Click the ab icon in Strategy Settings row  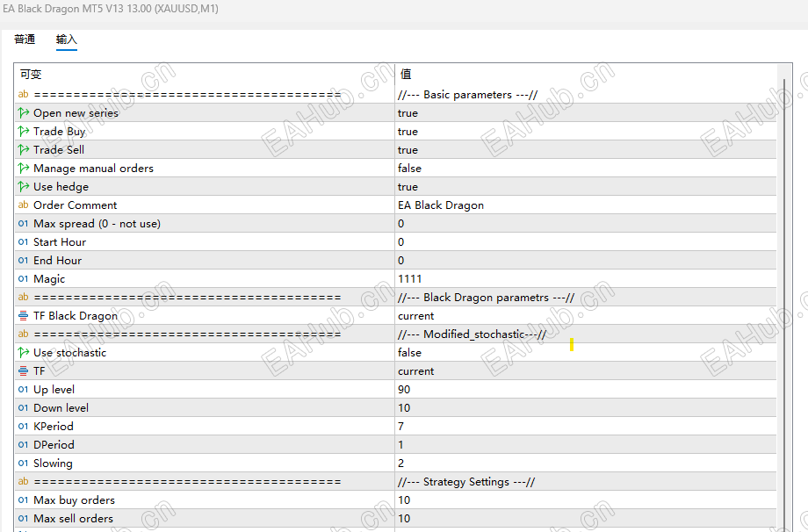(23, 482)
